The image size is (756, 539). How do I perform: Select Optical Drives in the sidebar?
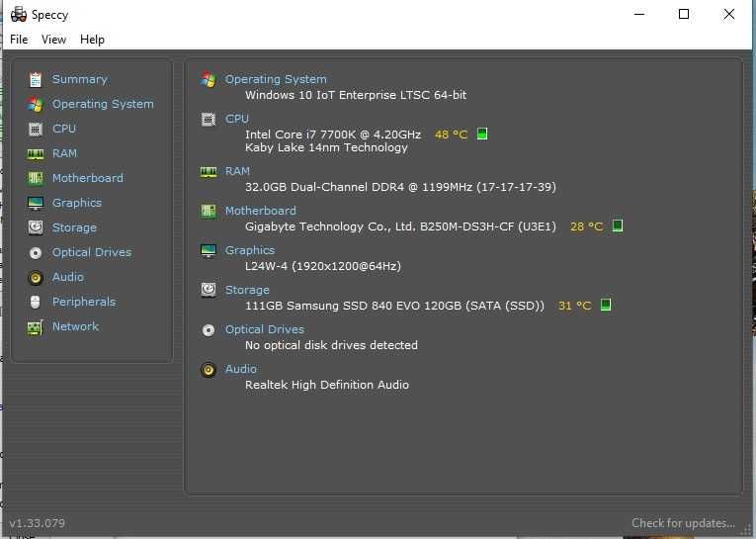pyautogui.click(x=92, y=252)
